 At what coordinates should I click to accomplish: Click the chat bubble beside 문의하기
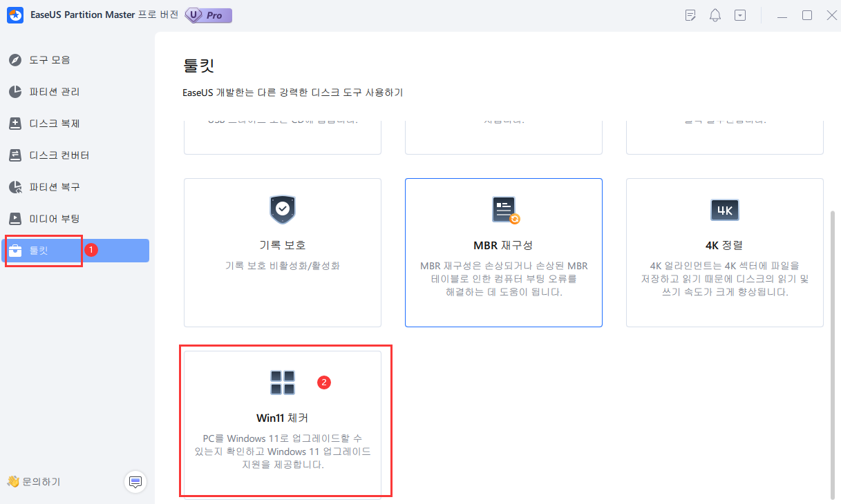[135, 482]
